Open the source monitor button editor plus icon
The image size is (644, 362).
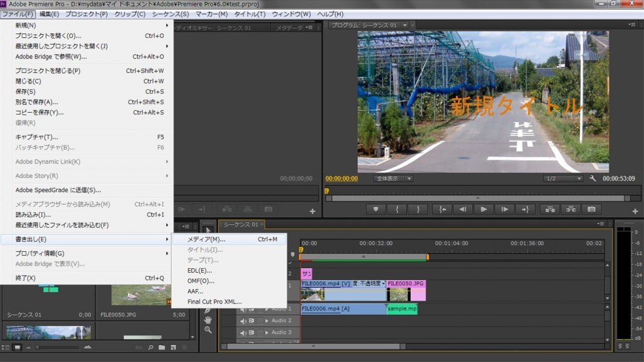pyautogui.click(x=313, y=211)
